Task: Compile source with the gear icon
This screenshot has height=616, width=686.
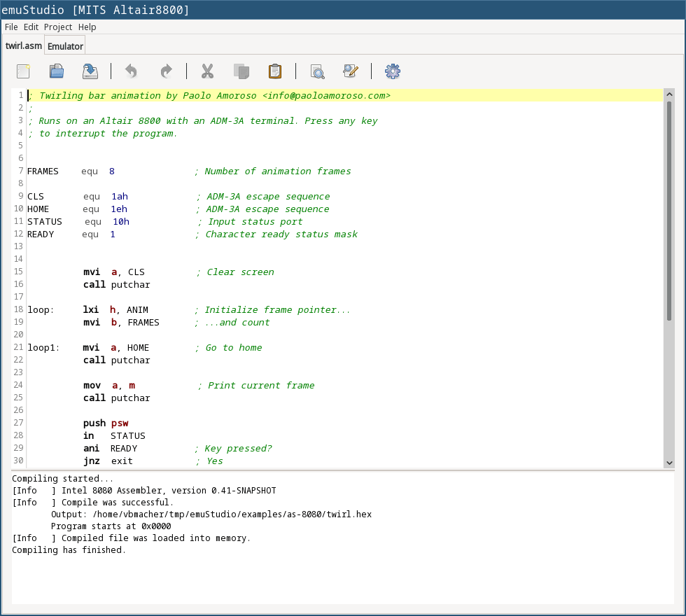Action: [x=393, y=71]
